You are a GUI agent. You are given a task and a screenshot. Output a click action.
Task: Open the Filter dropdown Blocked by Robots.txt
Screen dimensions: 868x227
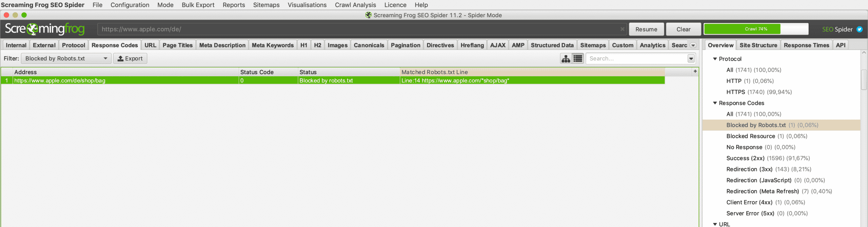pos(66,59)
